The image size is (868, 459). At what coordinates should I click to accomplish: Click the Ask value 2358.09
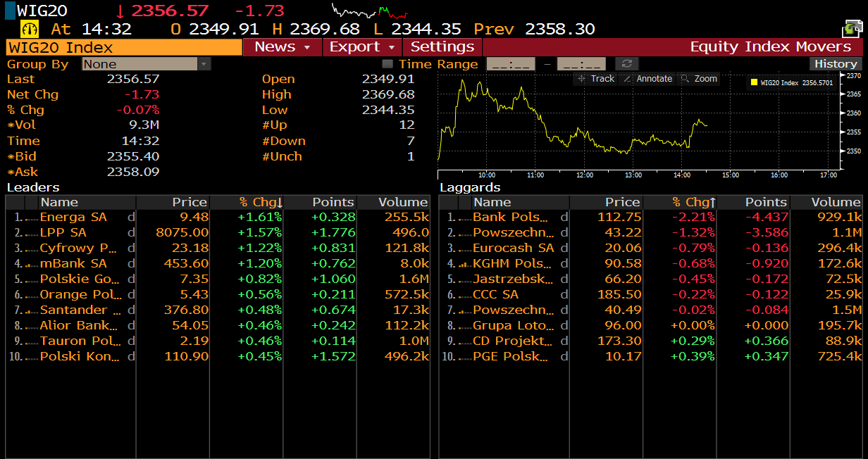(133, 172)
